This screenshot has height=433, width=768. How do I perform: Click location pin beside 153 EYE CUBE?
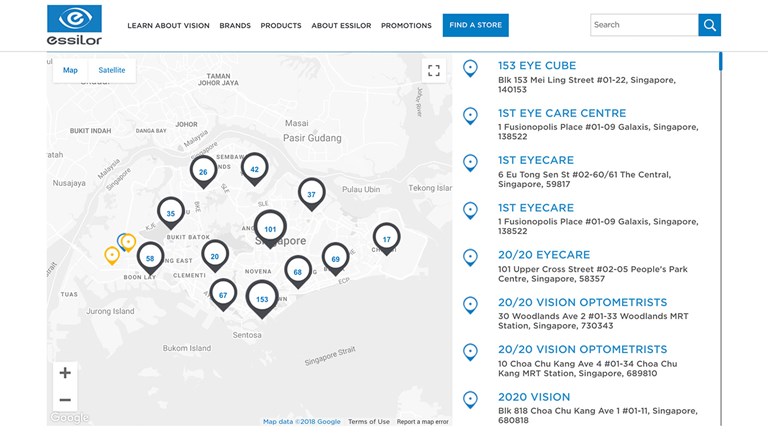pyautogui.click(x=471, y=69)
